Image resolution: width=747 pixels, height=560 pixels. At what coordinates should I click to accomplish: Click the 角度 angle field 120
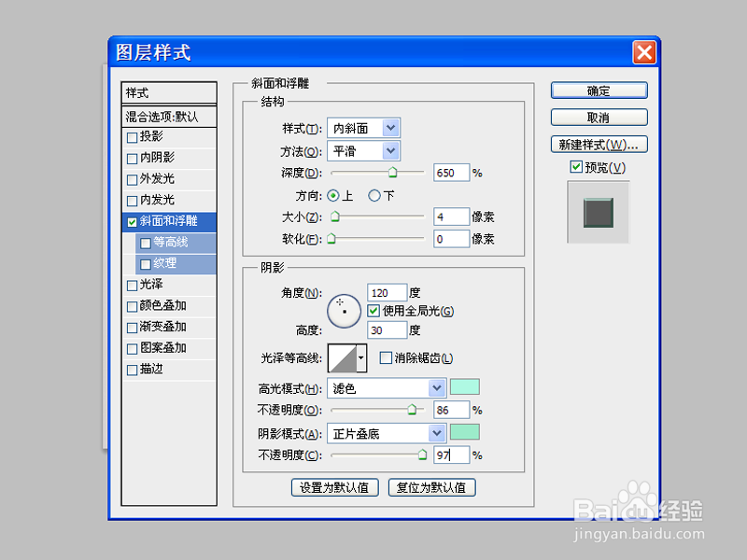pyautogui.click(x=387, y=292)
